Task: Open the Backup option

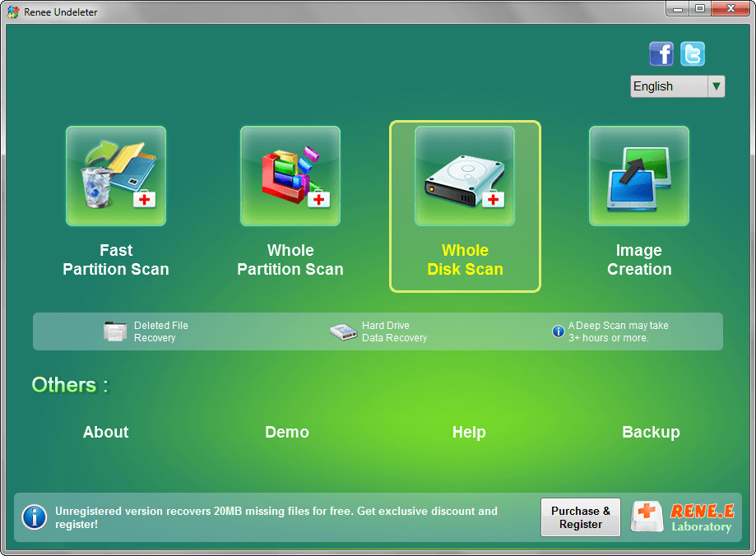Action: point(651,433)
